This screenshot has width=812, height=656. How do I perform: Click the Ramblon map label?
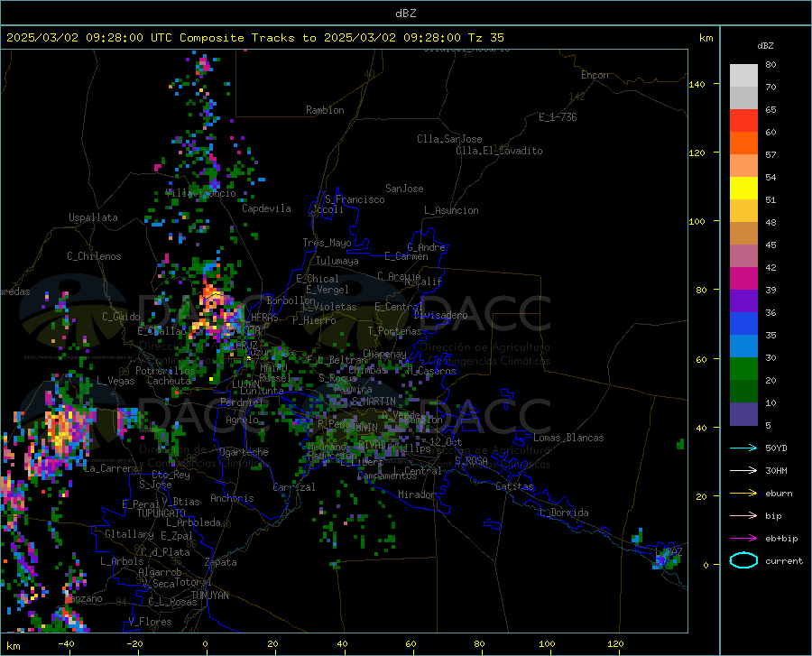[x=325, y=110]
